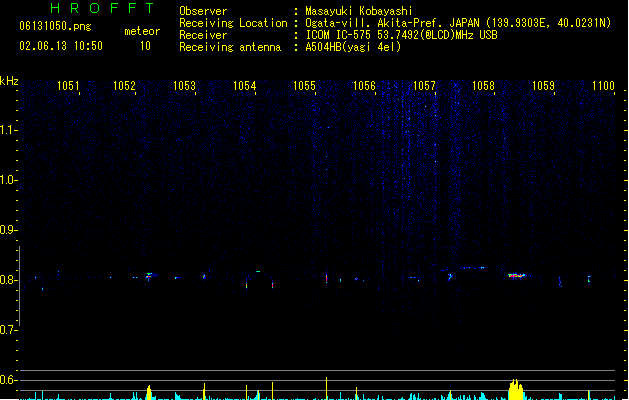Click time axis label 1052
The width and height of the screenshot is (629, 400).
click(124, 86)
